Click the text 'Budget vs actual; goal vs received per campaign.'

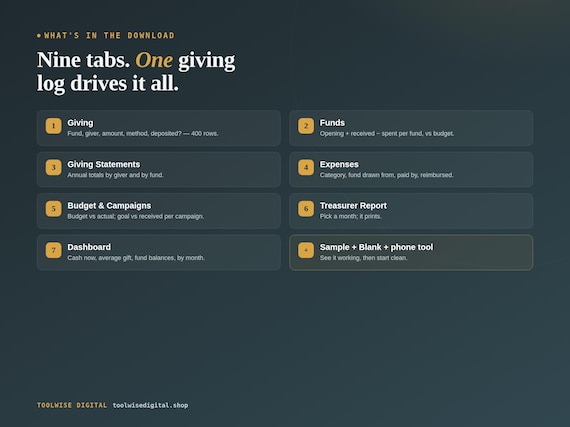pyautogui.click(x=136, y=216)
